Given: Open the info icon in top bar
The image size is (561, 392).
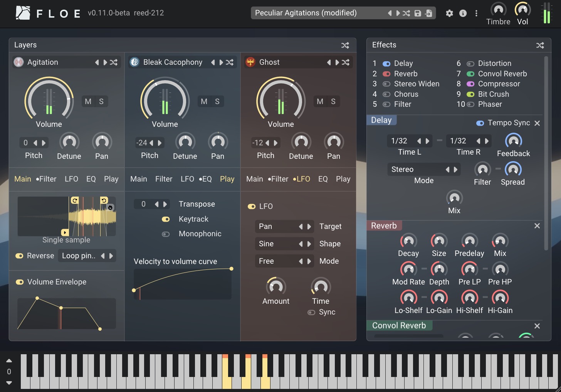Looking at the screenshot, I should pos(463,13).
